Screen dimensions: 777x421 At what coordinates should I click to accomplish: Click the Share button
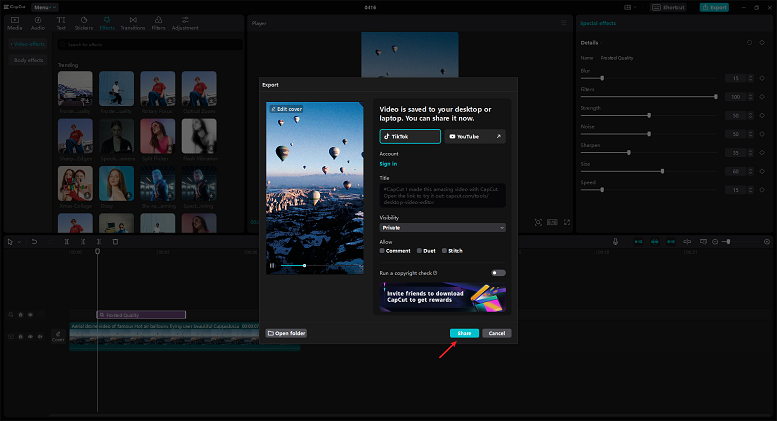464,333
